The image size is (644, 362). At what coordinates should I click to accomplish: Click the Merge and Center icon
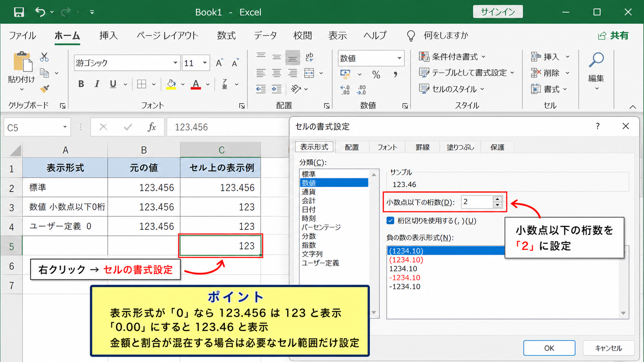click(309, 73)
